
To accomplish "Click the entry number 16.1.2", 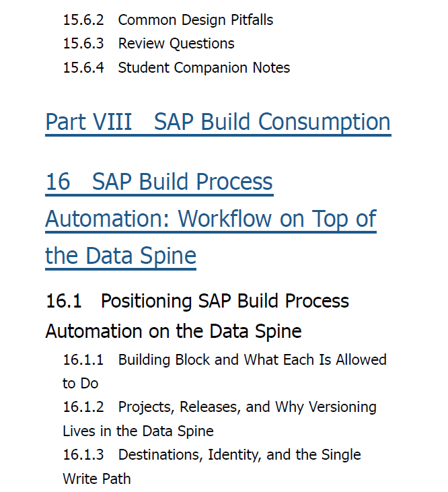I will click(83, 407).
